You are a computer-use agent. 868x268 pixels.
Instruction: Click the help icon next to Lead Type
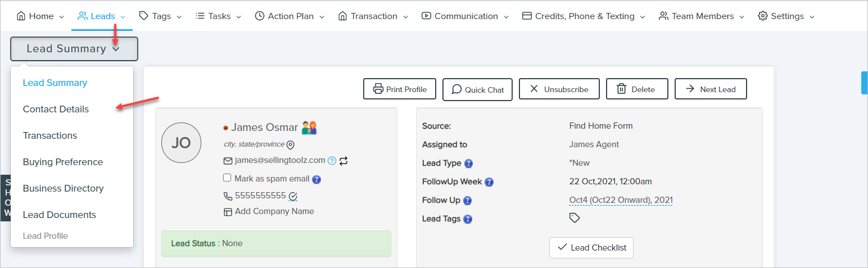(x=468, y=163)
